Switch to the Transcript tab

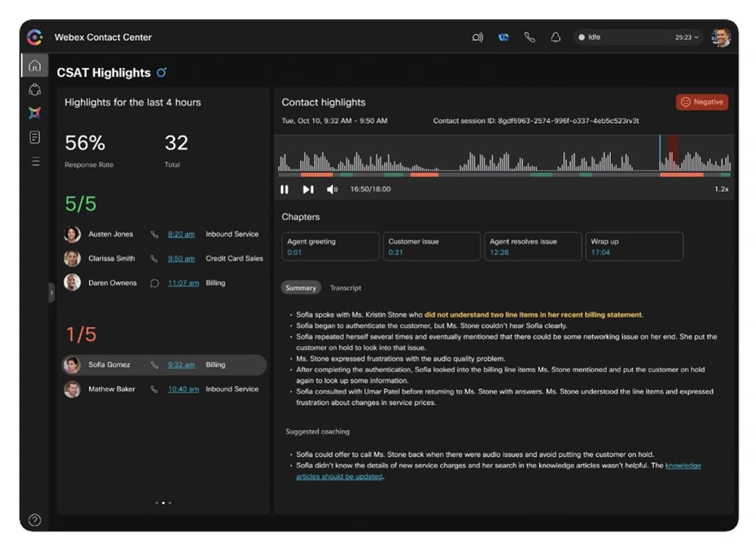345,288
